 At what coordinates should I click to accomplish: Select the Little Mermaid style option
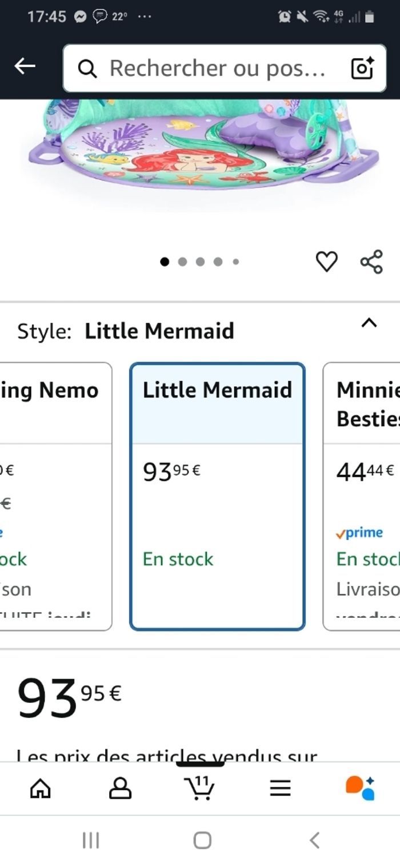217,496
